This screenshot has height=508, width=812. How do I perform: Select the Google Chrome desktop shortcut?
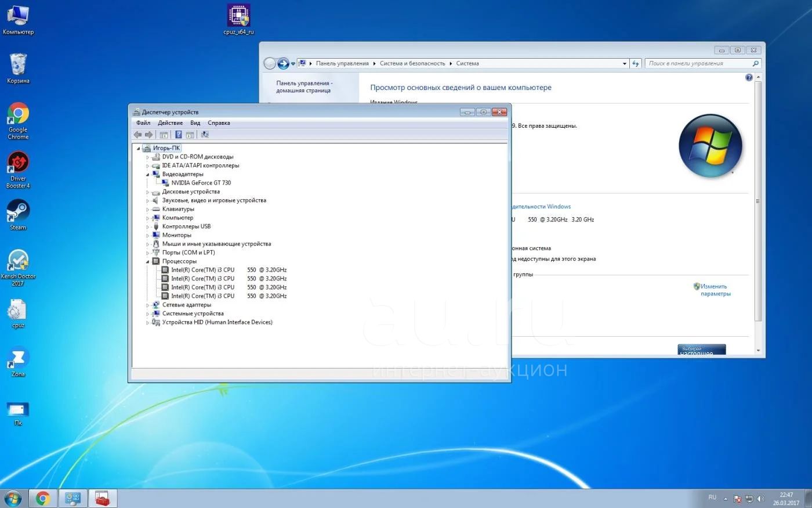pyautogui.click(x=18, y=120)
